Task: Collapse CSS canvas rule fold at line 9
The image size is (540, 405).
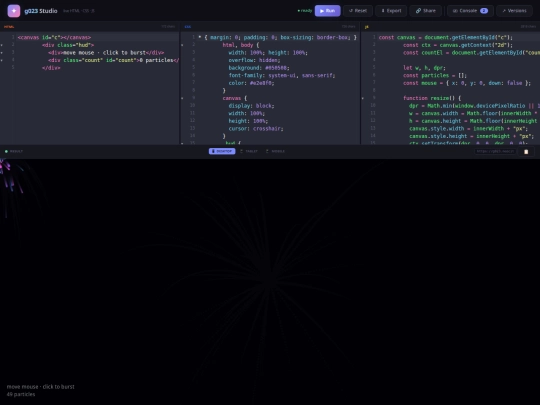Action: click(182, 98)
